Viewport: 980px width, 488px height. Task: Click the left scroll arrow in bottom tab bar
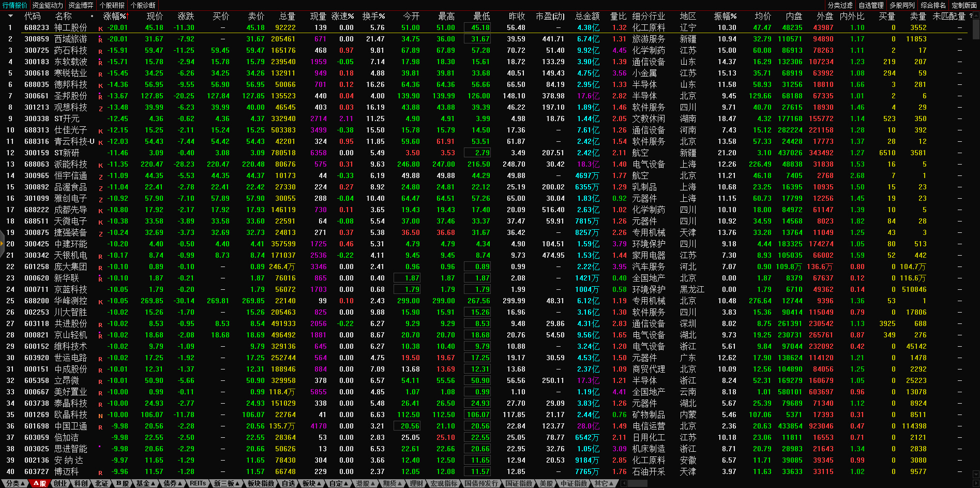(624, 483)
